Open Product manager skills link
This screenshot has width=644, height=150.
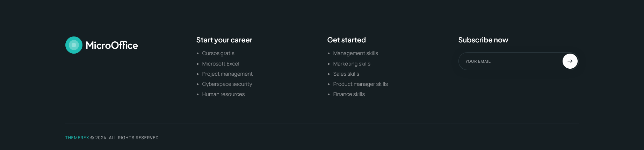[360, 84]
